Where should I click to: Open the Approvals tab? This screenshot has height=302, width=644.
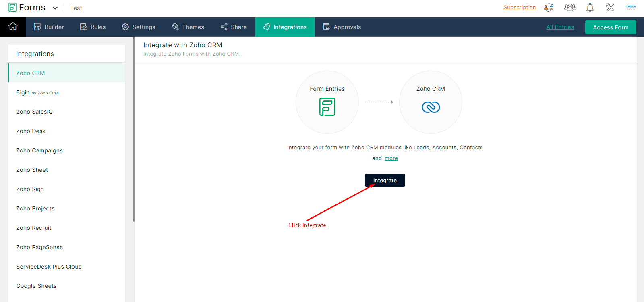342,27
